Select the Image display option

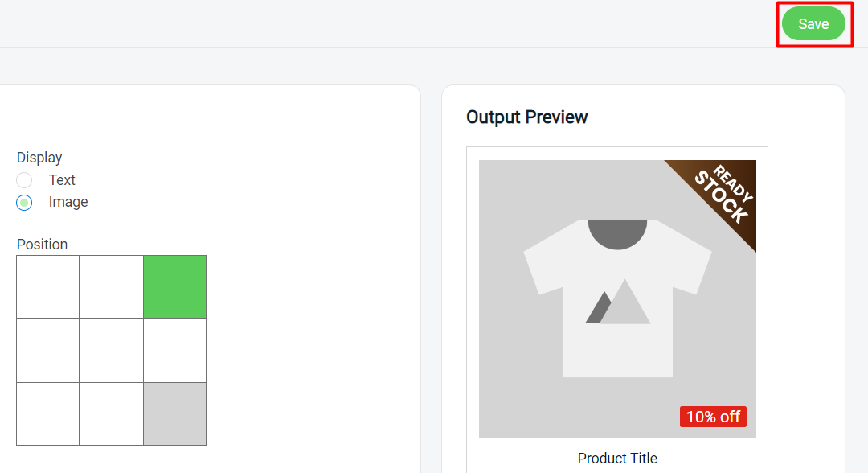point(24,202)
